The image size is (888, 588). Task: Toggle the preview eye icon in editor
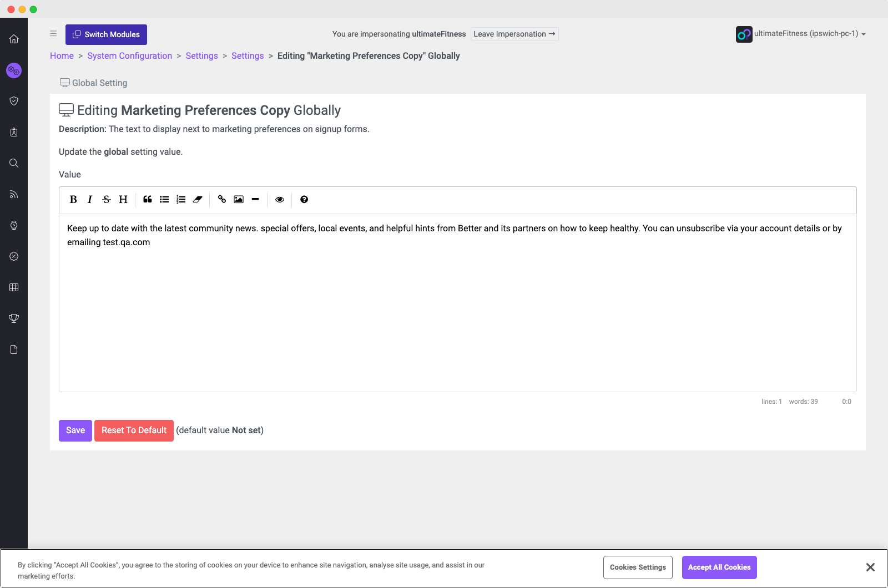(280, 200)
